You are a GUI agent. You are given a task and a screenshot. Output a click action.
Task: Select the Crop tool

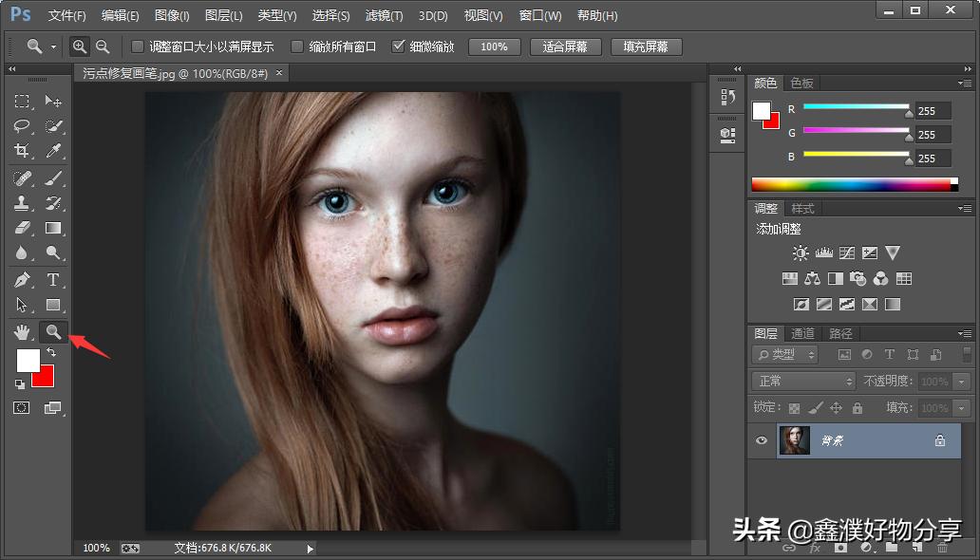click(x=22, y=151)
